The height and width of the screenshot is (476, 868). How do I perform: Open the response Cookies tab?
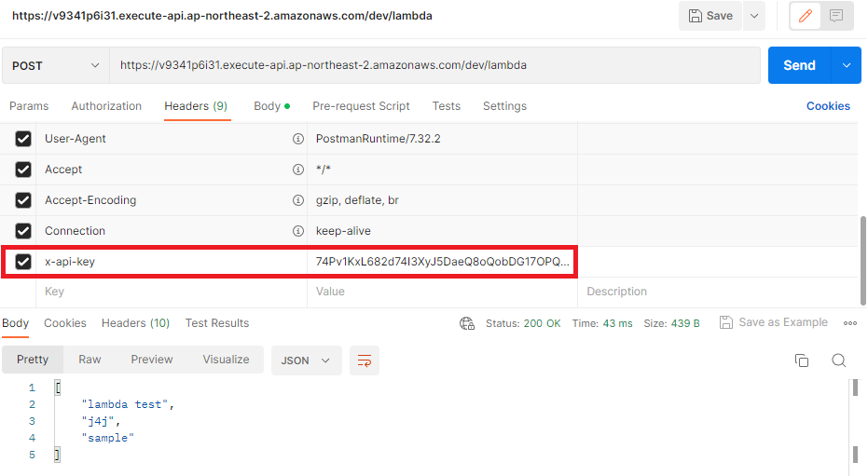65,323
